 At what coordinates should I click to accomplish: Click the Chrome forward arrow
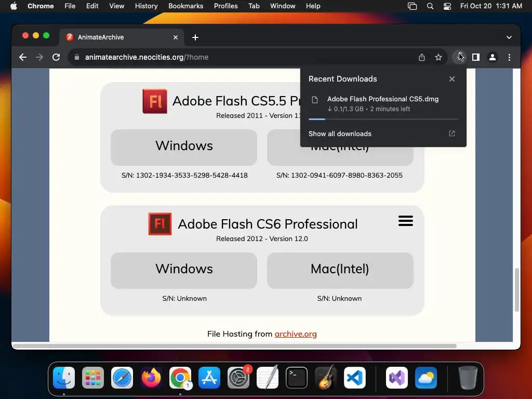tap(39, 57)
